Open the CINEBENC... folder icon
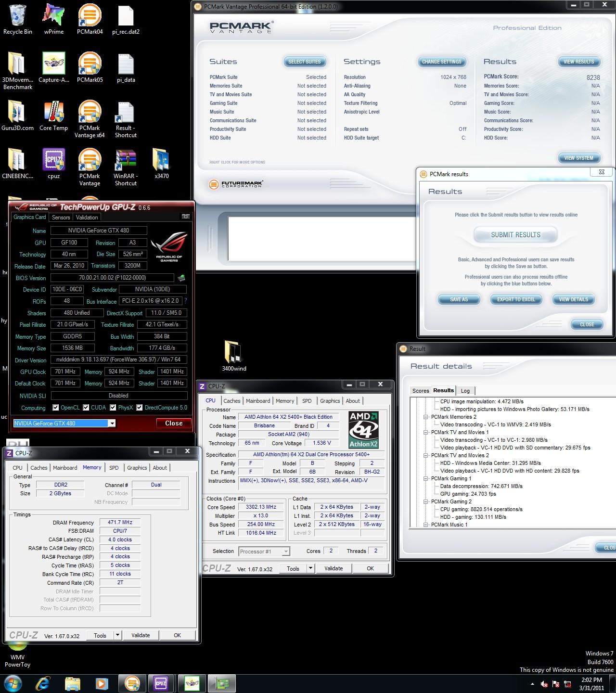The height and width of the screenshot is (693, 616). [17, 164]
